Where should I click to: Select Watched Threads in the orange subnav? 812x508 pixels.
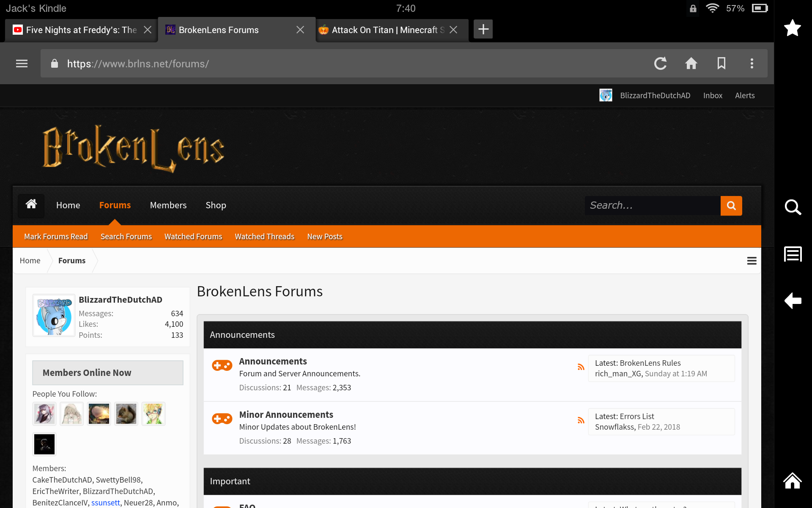(264, 237)
